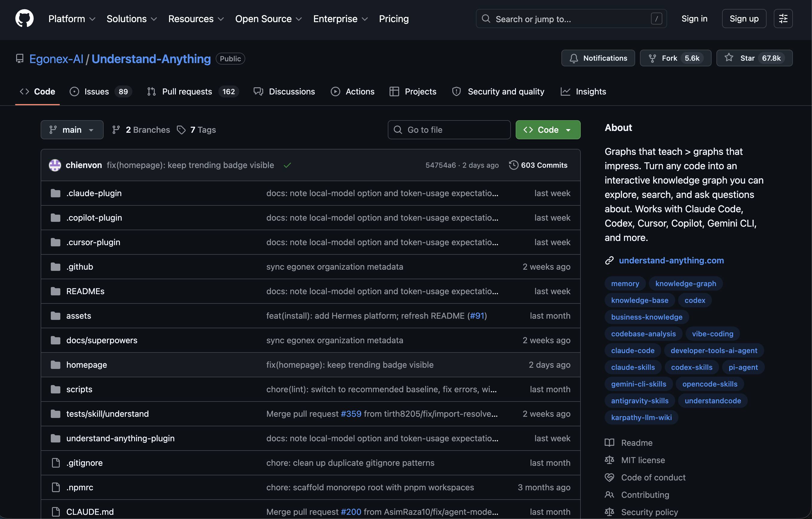Open the understand-anything-plugin folder
The width and height of the screenshot is (812, 519).
120,438
